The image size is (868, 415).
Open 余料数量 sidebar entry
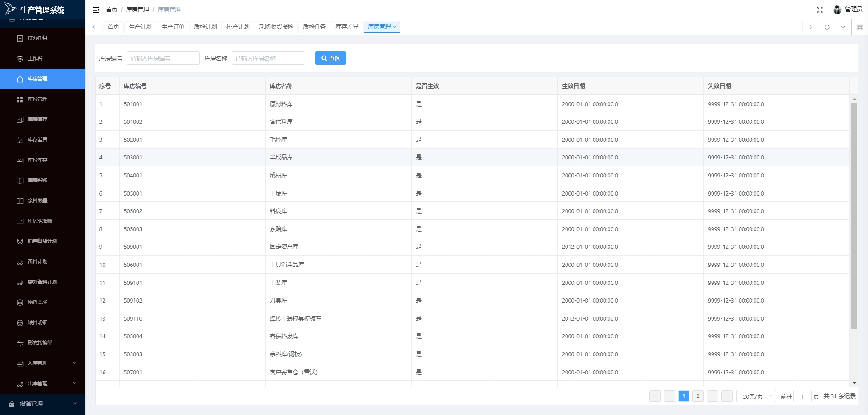pyautogui.click(x=42, y=201)
